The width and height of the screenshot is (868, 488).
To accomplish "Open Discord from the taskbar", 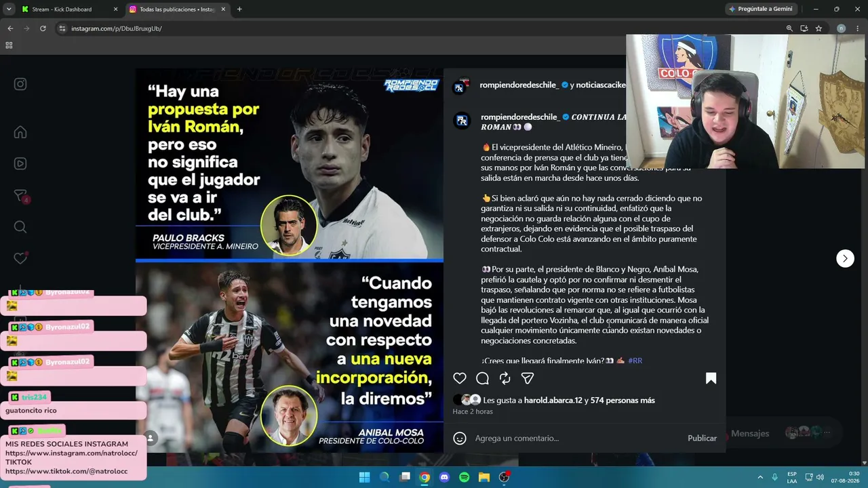I will (444, 477).
